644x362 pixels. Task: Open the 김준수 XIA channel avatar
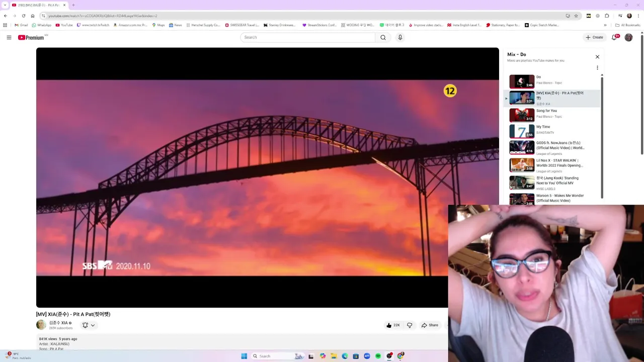coord(41,325)
